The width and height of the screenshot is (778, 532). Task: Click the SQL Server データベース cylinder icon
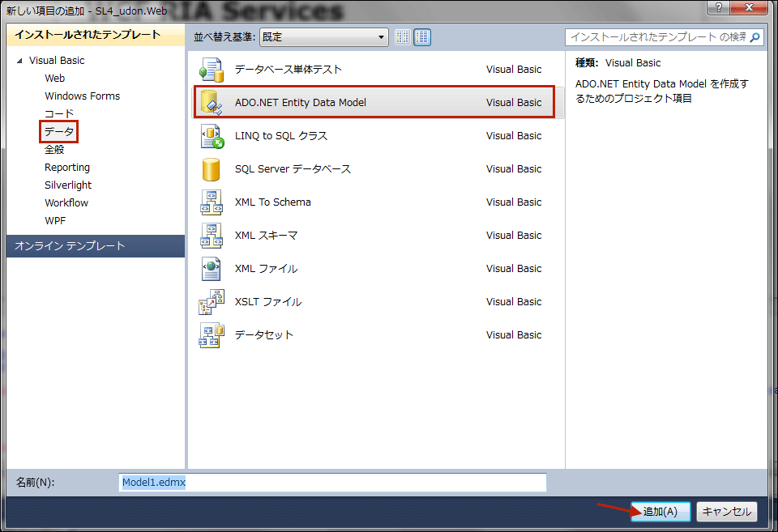click(212, 169)
